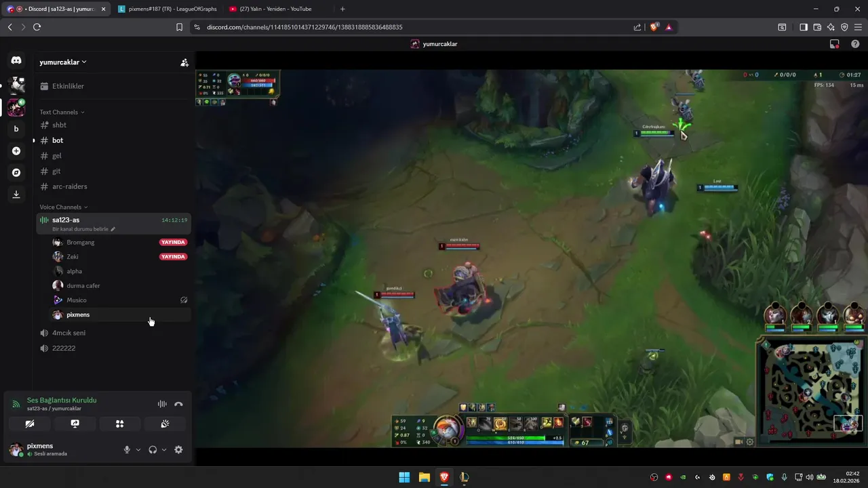
Task: Open a new browser tab
Action: click(342, 9)
